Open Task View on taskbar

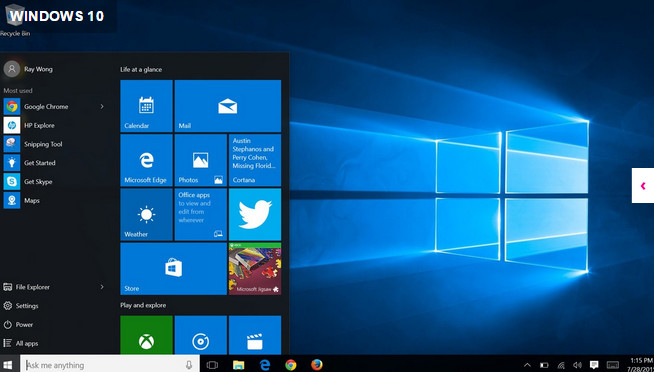pos(212,365)
